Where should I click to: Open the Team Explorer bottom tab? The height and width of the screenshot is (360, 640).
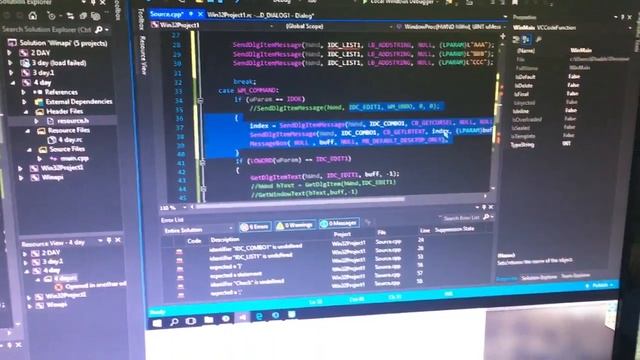tap(576, 276)
